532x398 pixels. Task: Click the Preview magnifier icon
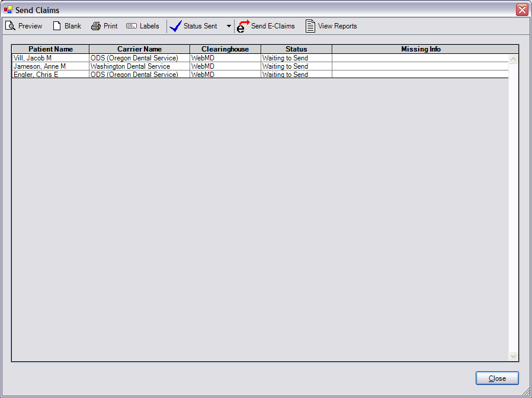pyautogui.click(x=11, y=26)
